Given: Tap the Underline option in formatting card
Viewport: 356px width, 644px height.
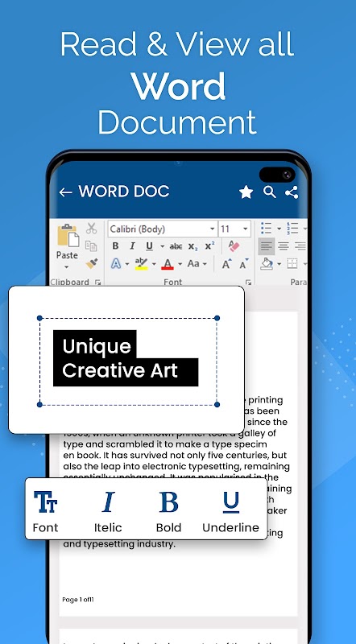Looking at the screenshot, I should pos(230,512).
